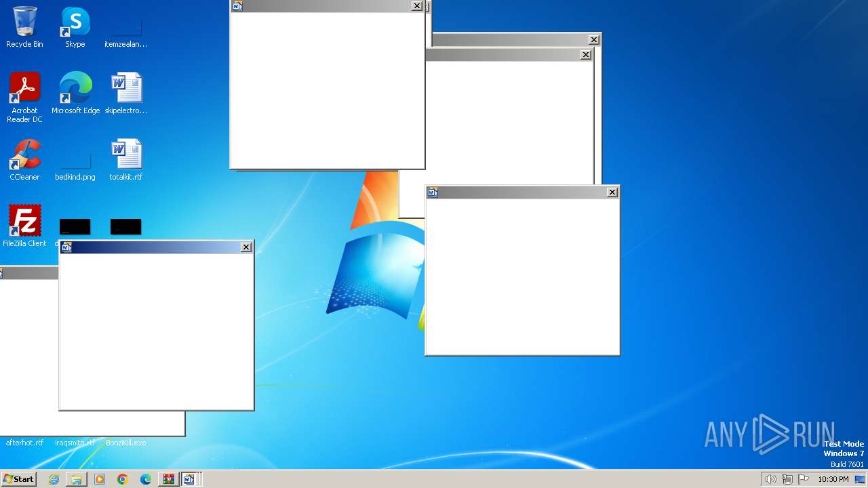
Task: Launch Windows Media Player from taskbar
Action: pos(100,479)
